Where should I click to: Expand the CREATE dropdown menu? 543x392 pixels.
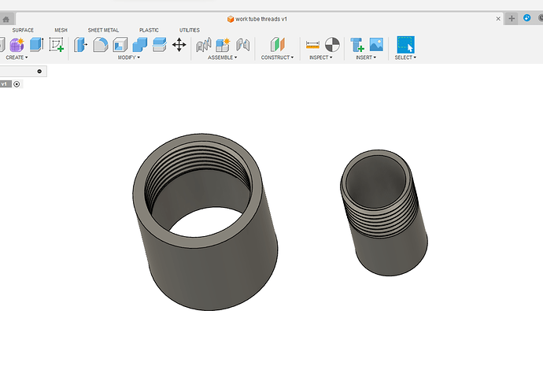point(17,57)
